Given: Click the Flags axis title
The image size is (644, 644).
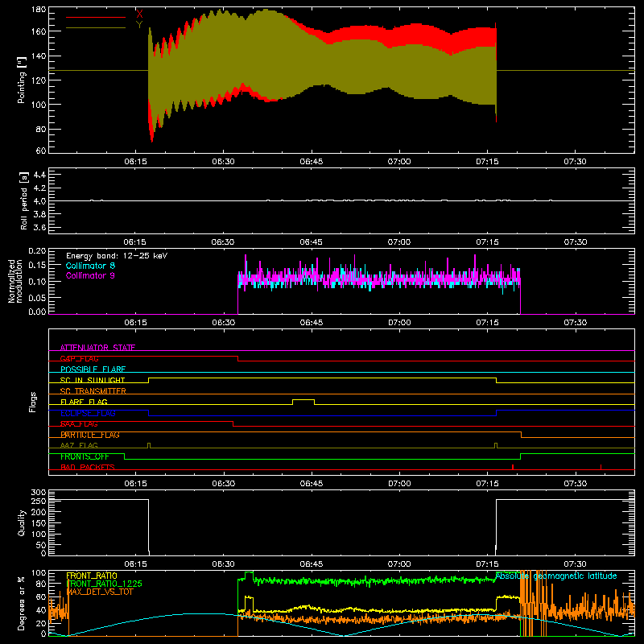Looking at the screenshot, I should pyautogui.click(x=32, y=402).
